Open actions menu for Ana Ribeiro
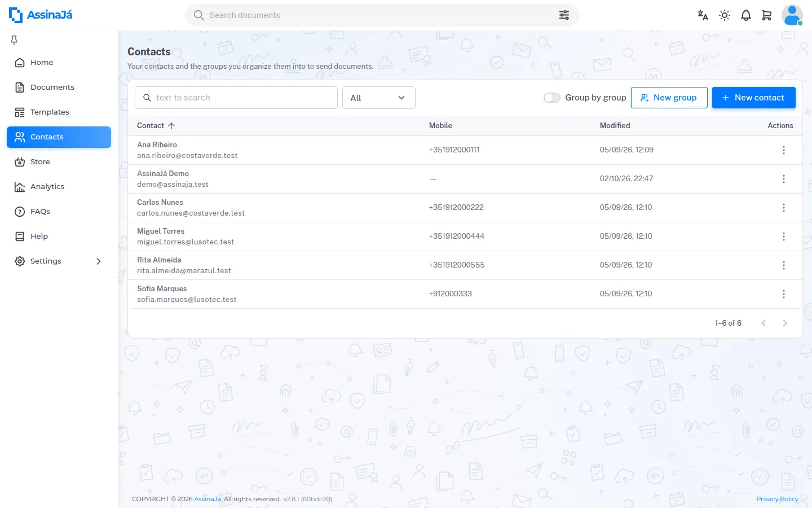The height and width of the screenshot is (508, 812). tap(783, 150)
